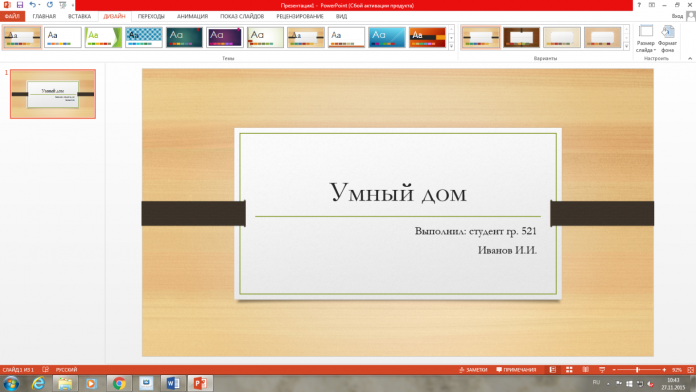Fit slide to current window
Viewport: 696px width, 392px height.
click(690, 370)
